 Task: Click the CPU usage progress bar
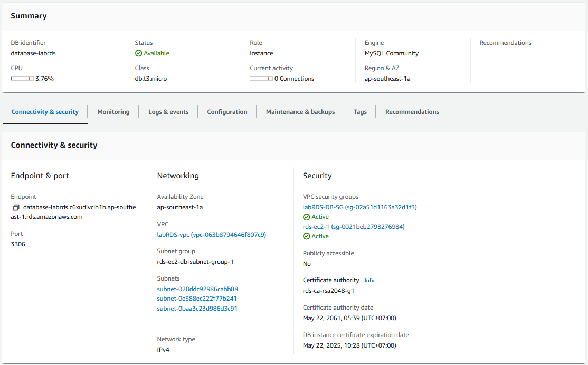(22, 79)
